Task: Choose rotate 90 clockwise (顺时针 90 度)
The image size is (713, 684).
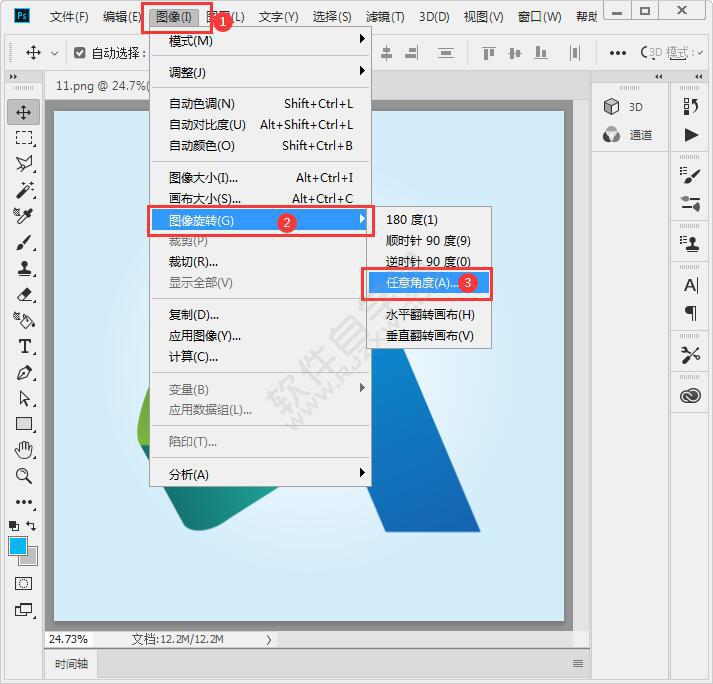Action: coord(429,240)
